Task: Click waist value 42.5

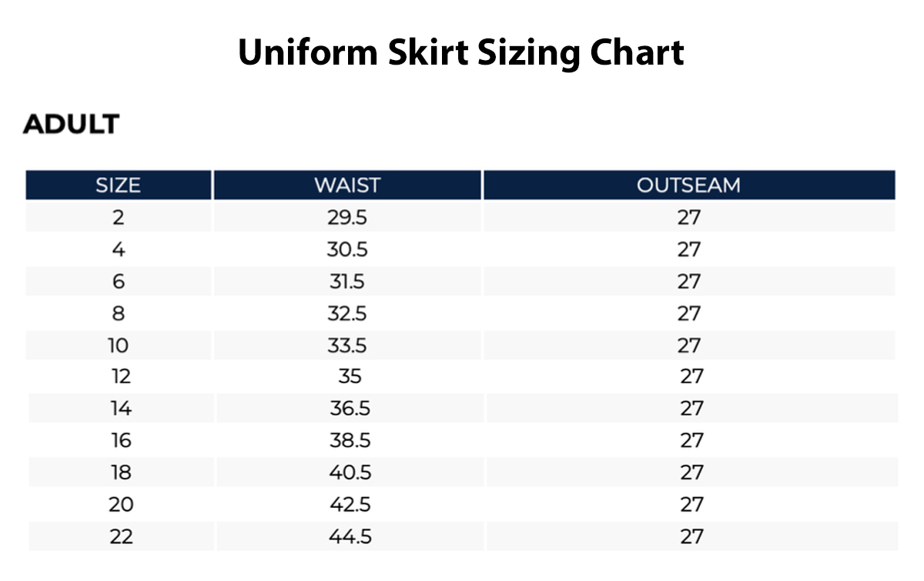Action: 350,505
